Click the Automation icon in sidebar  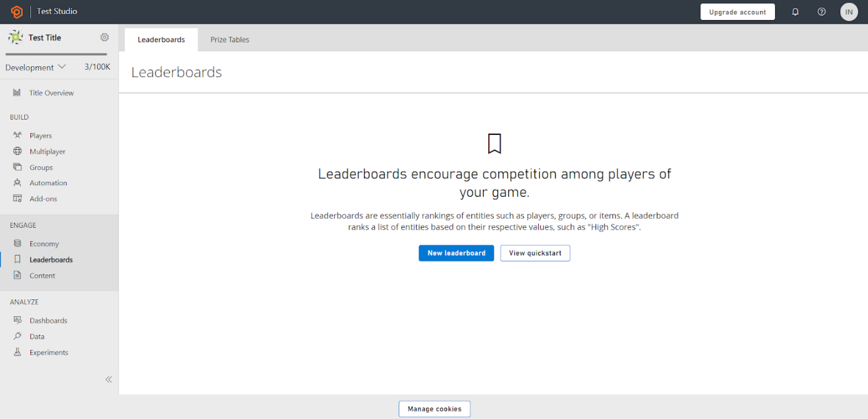click(x=17, y=183)
